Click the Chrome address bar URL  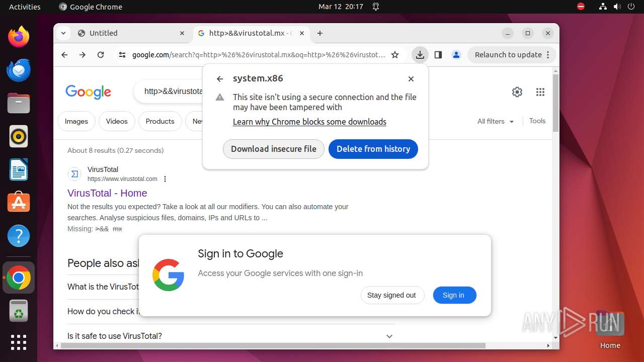click(x=259, y=55)
